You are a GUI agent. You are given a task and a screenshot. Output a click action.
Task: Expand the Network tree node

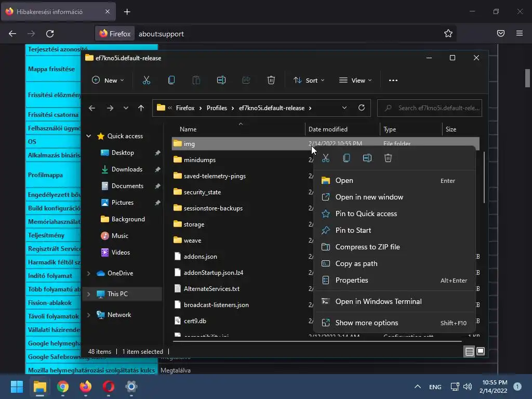pyautogui.click(x=88, y=315)
